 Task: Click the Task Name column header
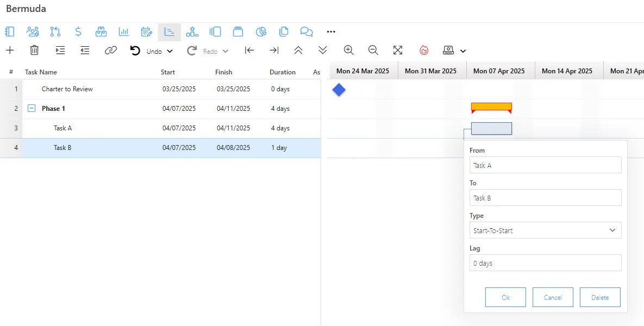pyautogui.click(x=41, y=72)
